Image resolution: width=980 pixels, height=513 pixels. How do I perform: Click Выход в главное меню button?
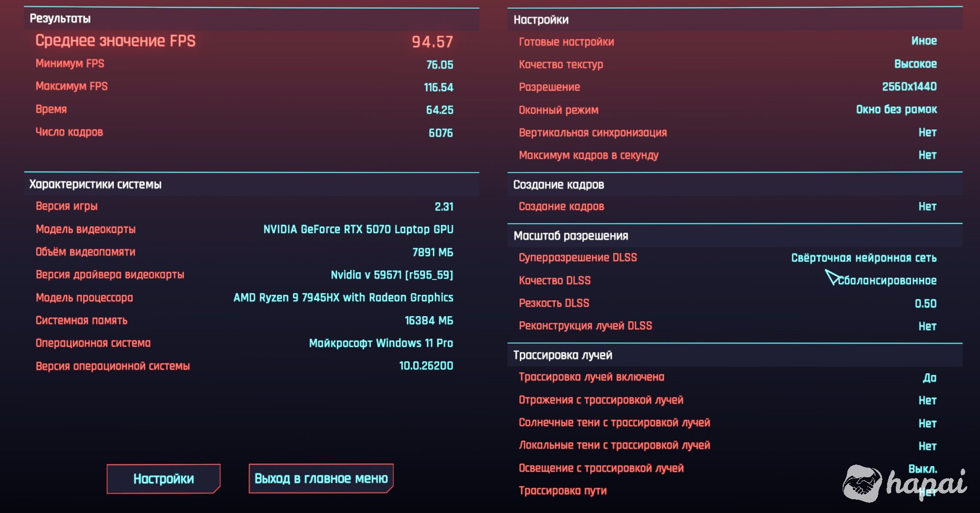tap(321, 478)
